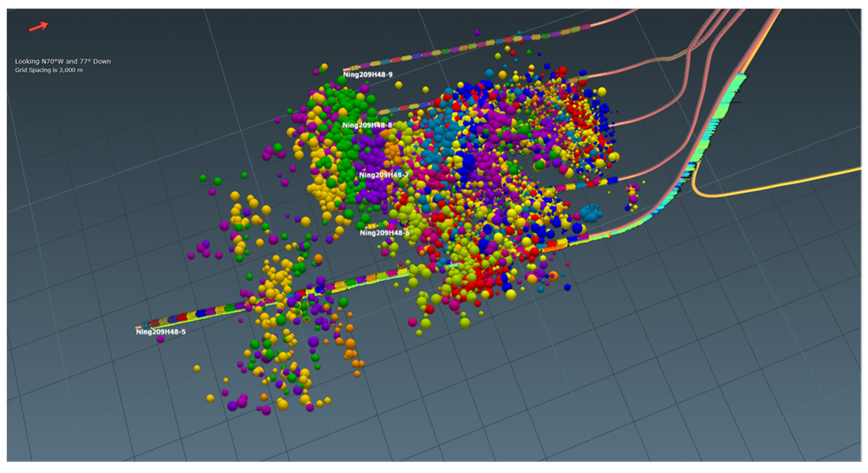
Task: Click the 'Looking N70°W and 77° Down' text
Action: coord(63,61)
